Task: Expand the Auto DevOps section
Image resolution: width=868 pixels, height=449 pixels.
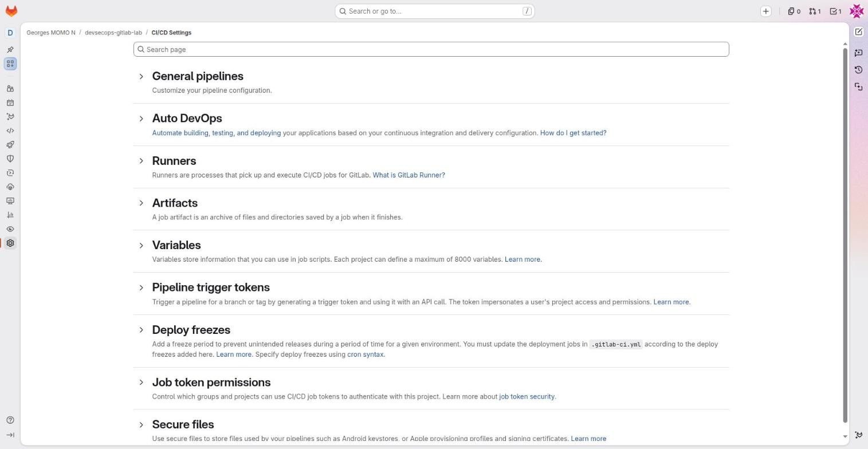Action: pos(141,119)
